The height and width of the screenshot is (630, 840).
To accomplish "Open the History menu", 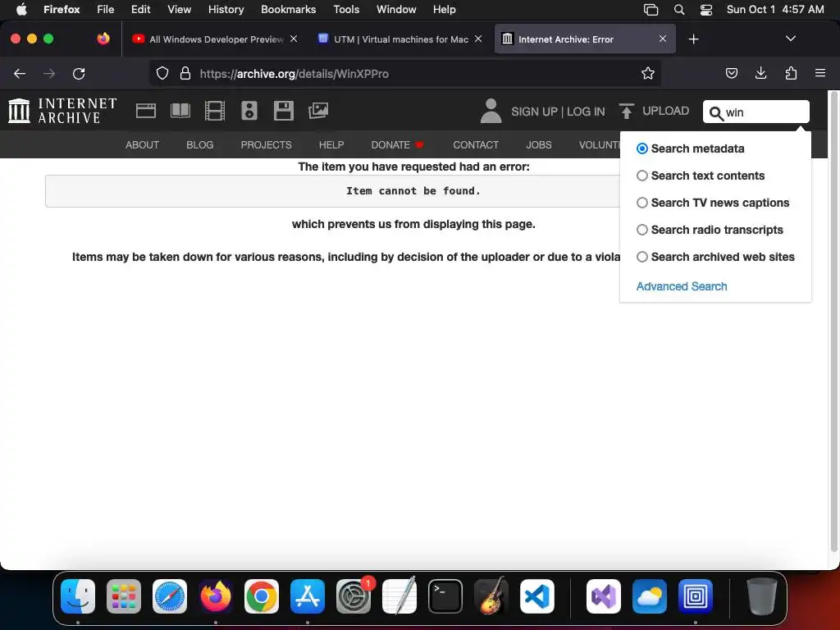I will (x=226, y=10).
